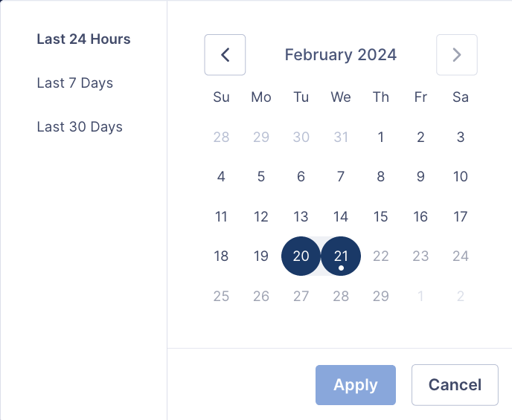Apply the selected date range
The image size is (512, 420).
356,385
